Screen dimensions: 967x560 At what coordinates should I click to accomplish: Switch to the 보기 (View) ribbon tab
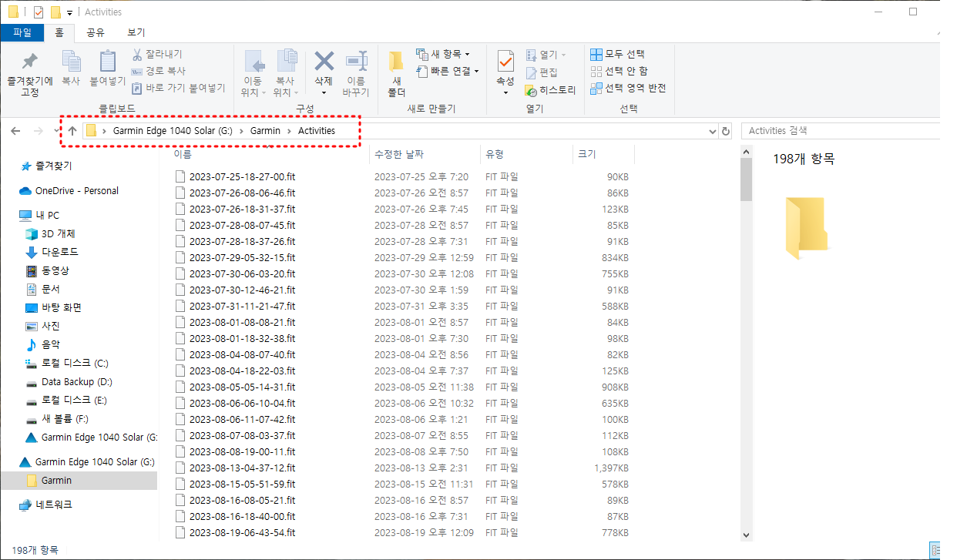(x=136, y=32)
